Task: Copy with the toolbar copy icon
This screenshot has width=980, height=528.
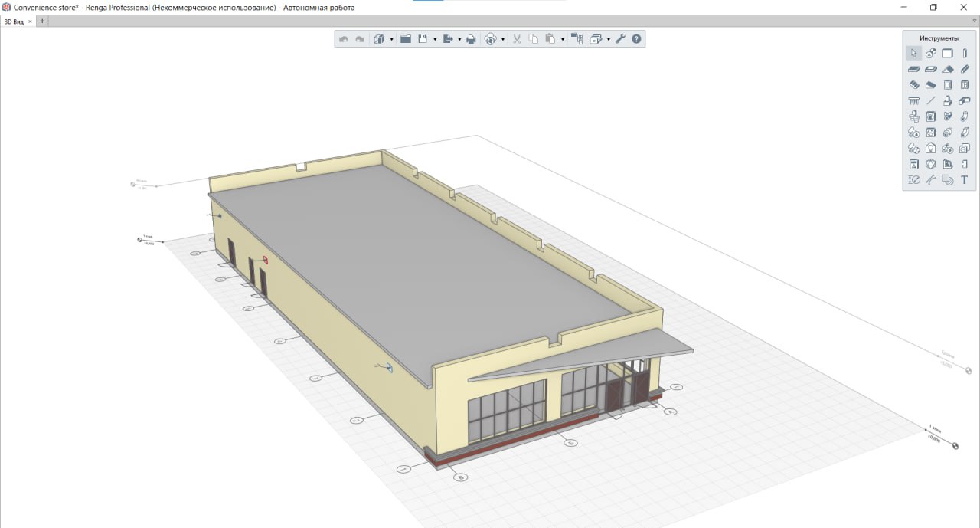Action: tap(534, 39)
